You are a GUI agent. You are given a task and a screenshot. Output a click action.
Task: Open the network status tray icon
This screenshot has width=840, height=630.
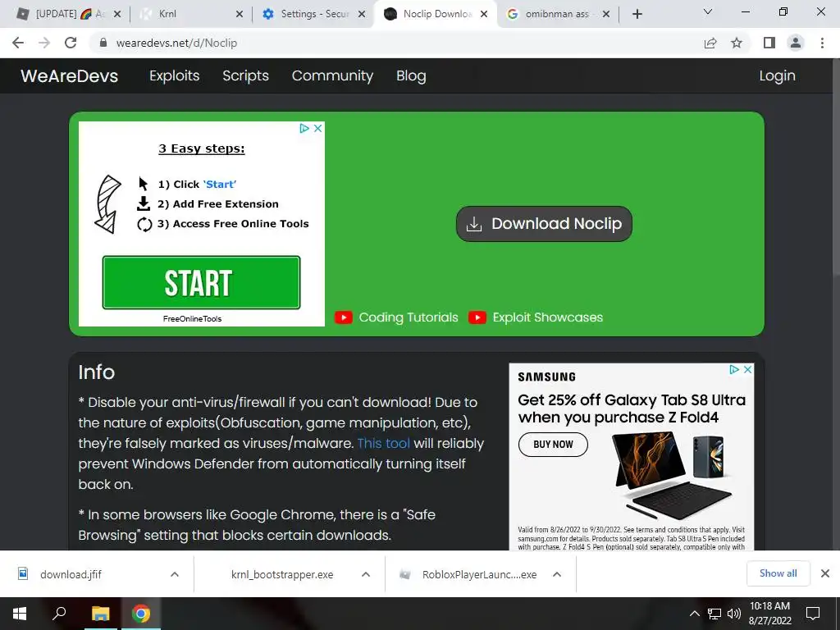[x=714, y=614]
